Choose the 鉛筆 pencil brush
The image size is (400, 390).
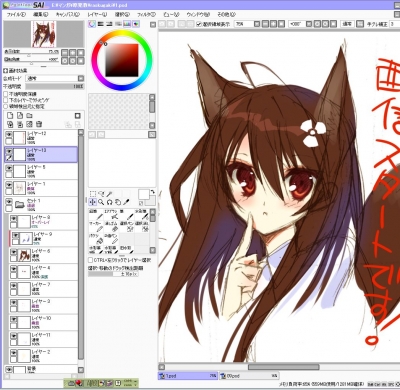pyautogui.click(x=96, y=215)
